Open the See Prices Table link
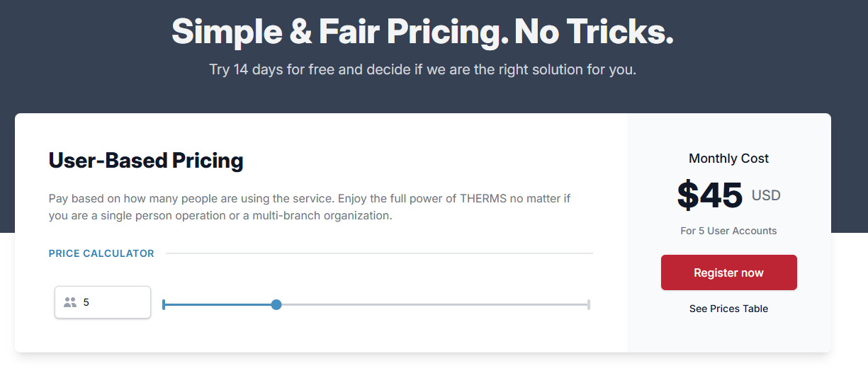 click(728, 309)
